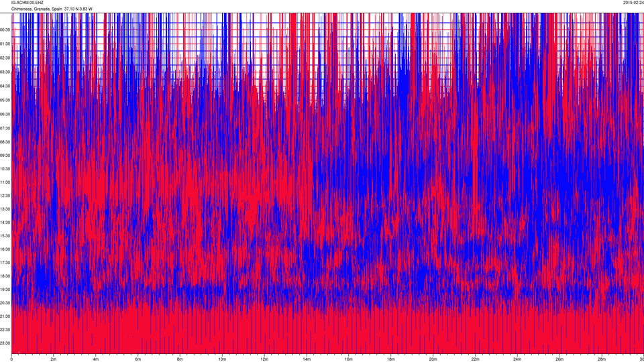Image resolution: width=644 pixels, height=362 pixels.
Task: Click the 16m axis tick label
Action: click(x=349, y=359)
